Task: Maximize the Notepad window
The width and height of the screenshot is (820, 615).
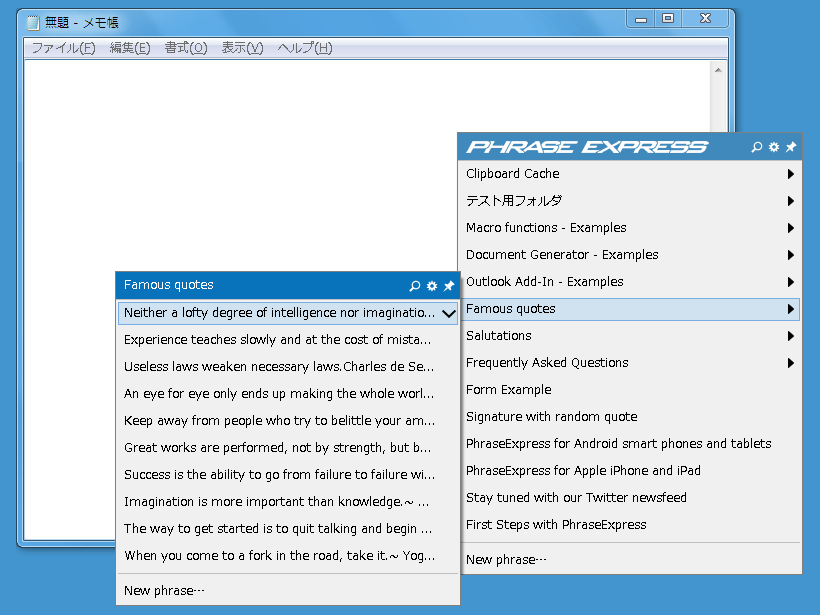Action: pos(668,19)
